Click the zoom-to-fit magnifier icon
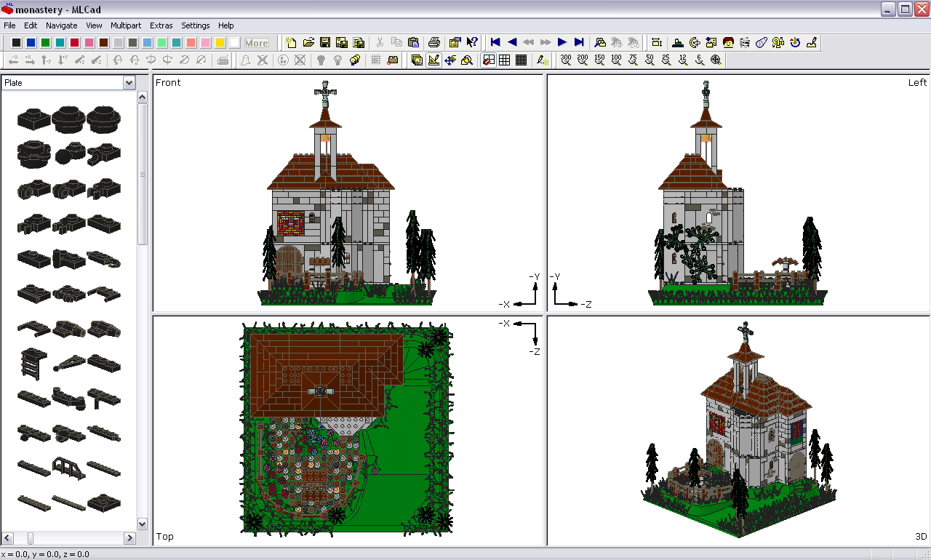The height and width of the screenshot is (560, 931). 716,60
